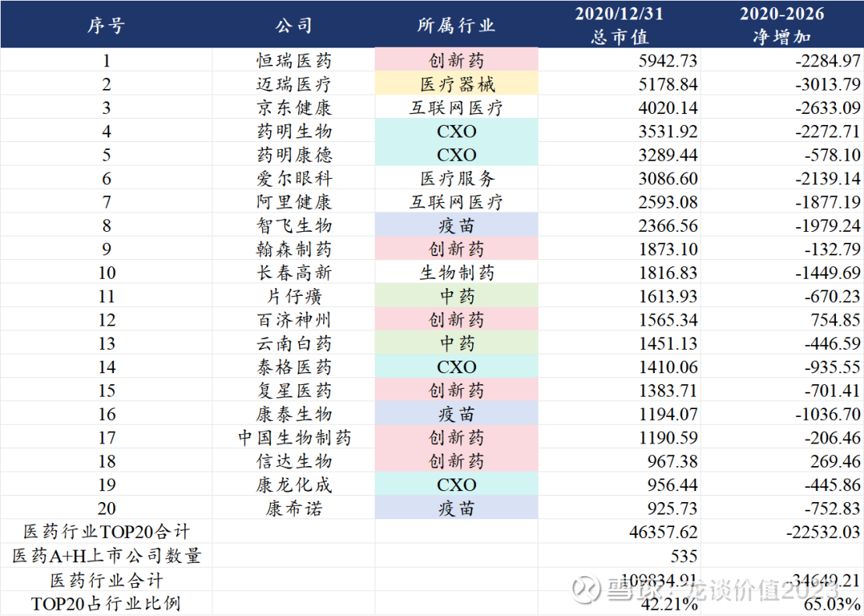This screenshot has height=616, width=864.
Task: Select the company cell 迈瑞医疗
Action: [x=293, y=84]
